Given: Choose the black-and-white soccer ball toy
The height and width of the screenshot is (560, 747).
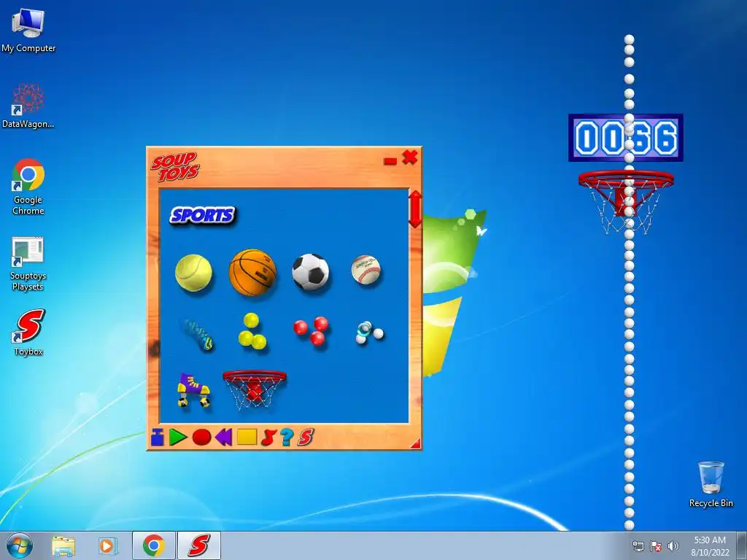Looking at the screenshot, I should [x=311, y=272].
